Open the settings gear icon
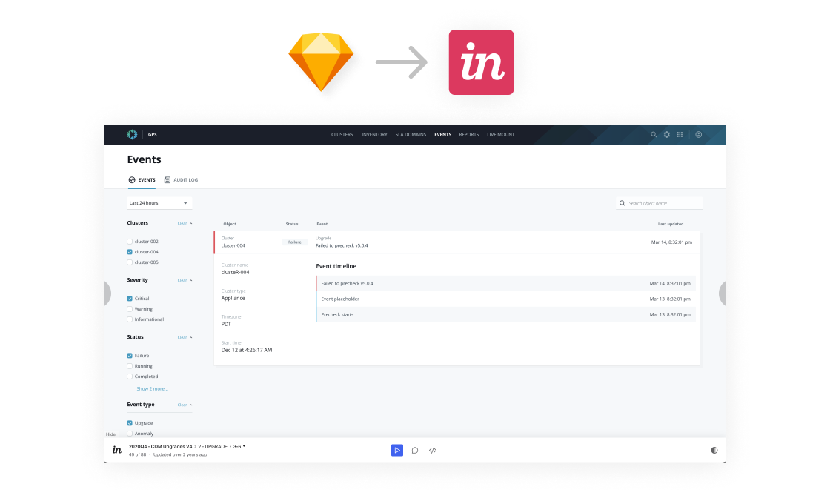 (x=666, y=134)
